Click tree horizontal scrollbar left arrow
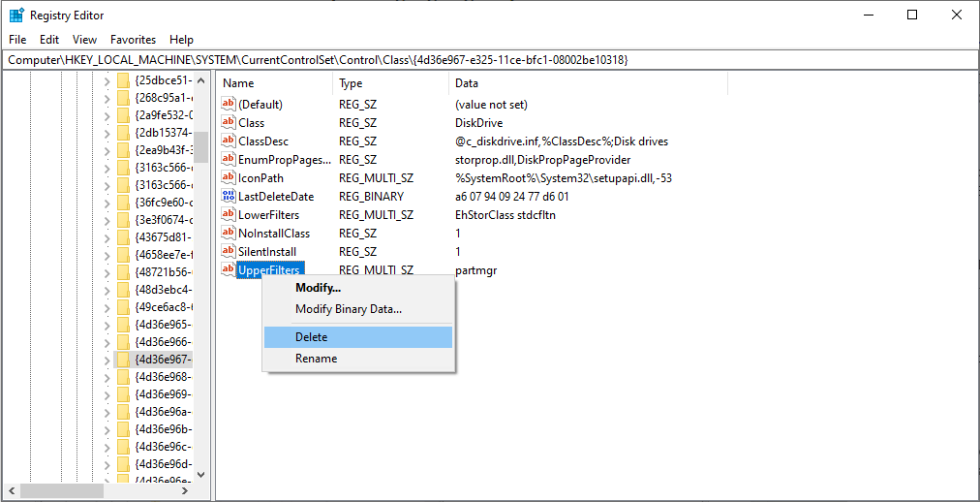This screenshot has height=502, width=980. pyautogui.click(x=11, y=490)
